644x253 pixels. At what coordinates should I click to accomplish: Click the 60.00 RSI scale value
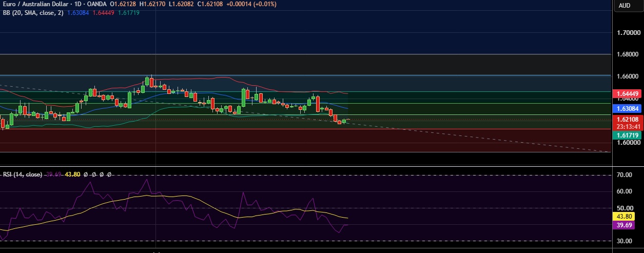tap(624, 191)
